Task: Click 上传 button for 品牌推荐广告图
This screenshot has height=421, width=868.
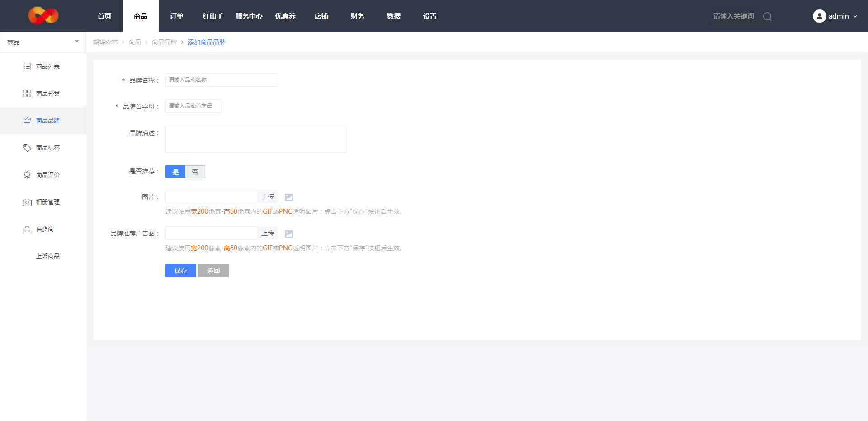Action: pyautogui.click(x=268, y=233)
